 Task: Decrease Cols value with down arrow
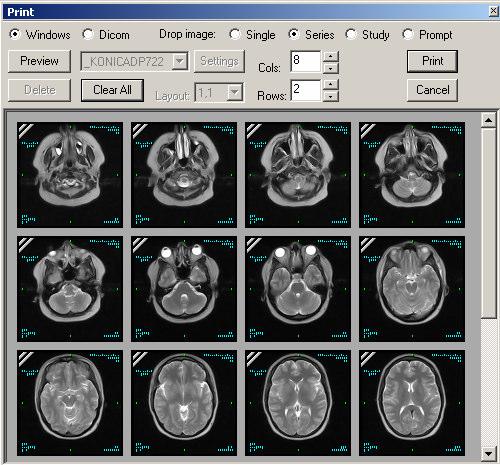point(330,68)
